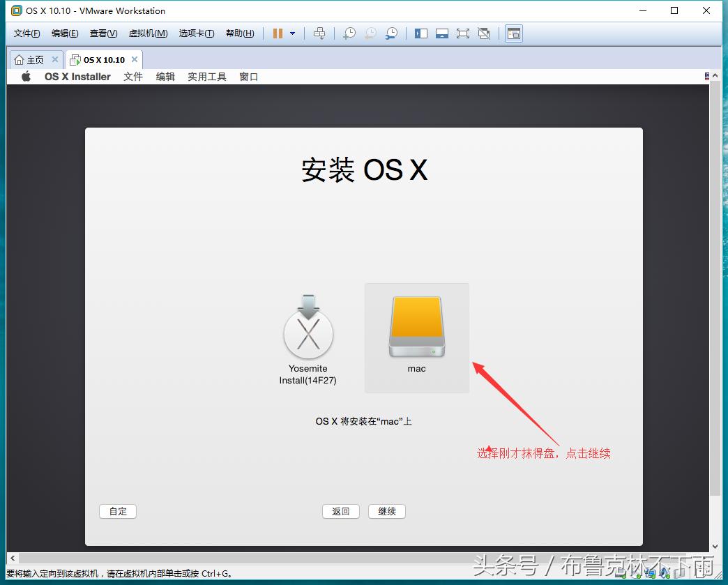The height and width of the screenshot is (585, 728).
Task: Show or hide the library sidebar
Action: point(420,33)
